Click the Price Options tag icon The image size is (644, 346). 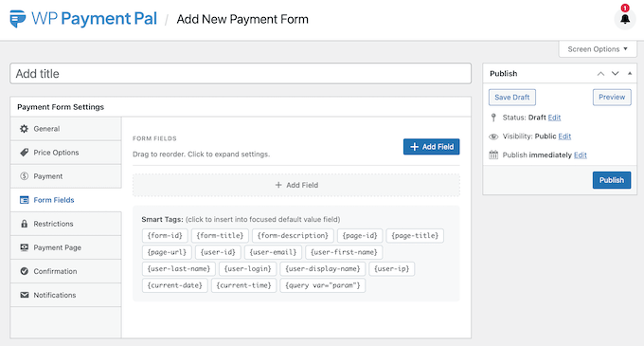point(25,153)
